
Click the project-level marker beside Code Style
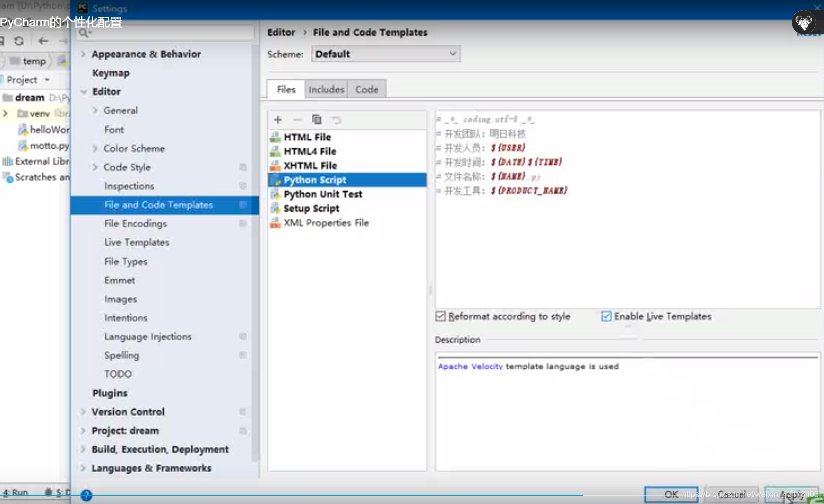point(243,167)
